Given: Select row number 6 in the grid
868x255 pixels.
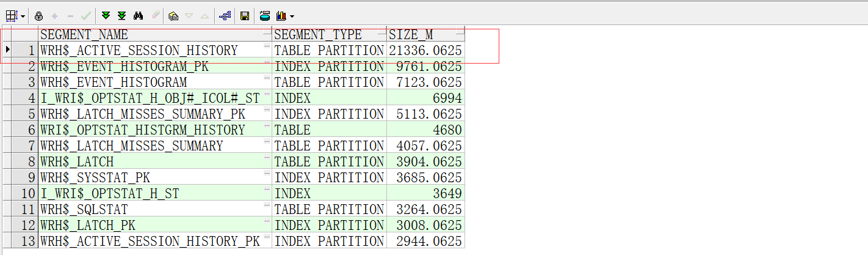Looking at the screenshot, I should point(24,130).
